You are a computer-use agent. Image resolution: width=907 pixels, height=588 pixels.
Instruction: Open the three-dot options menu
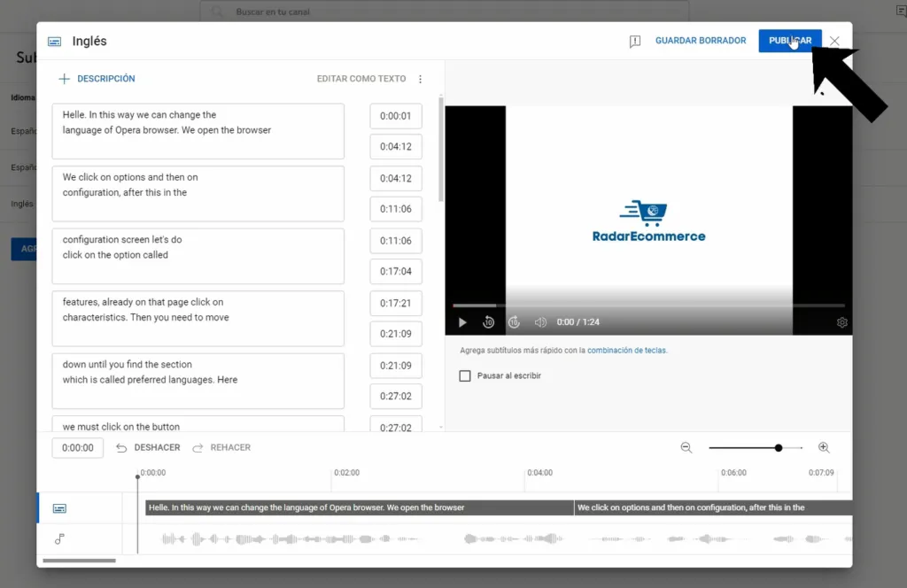pos(420,79)
